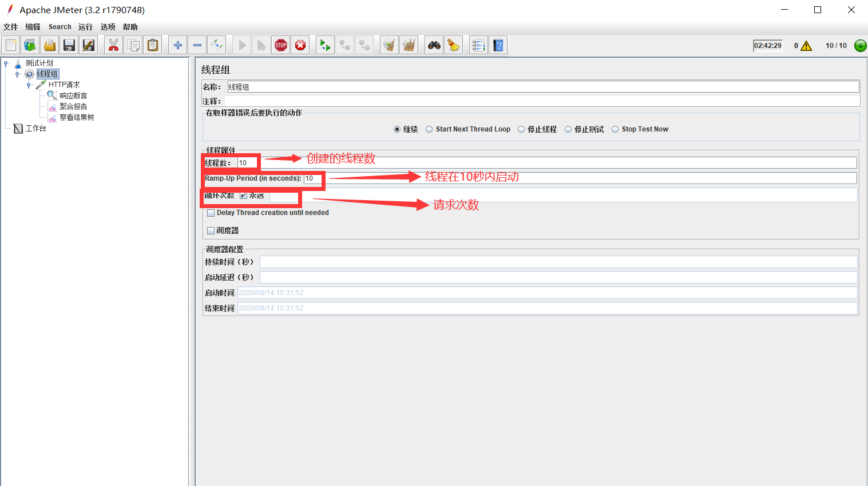Click the Start no pauses icon
The image size is (868, 486).
coord(261,45)
